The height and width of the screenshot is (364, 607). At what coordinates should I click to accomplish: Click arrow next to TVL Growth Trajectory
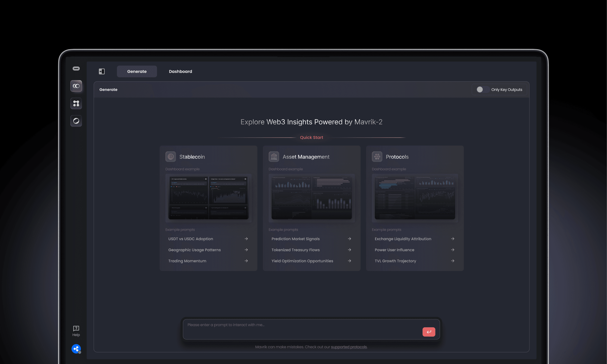[x=452, y=261]
